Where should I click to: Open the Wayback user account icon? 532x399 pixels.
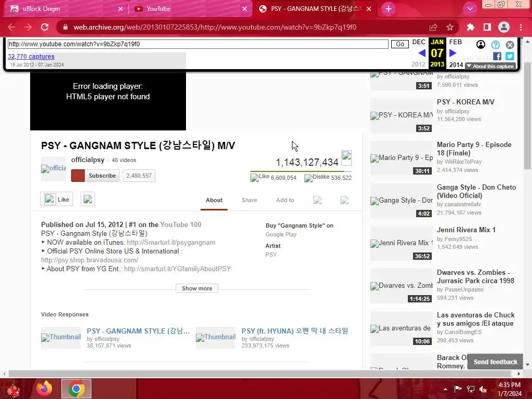(481, 45)
